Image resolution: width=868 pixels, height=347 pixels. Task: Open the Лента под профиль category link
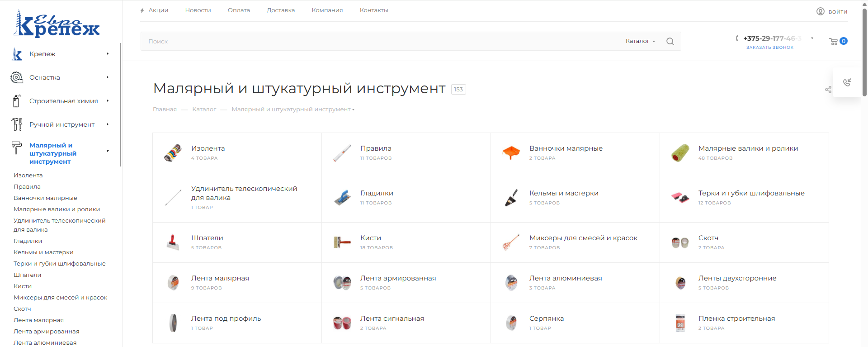[226, 318]
